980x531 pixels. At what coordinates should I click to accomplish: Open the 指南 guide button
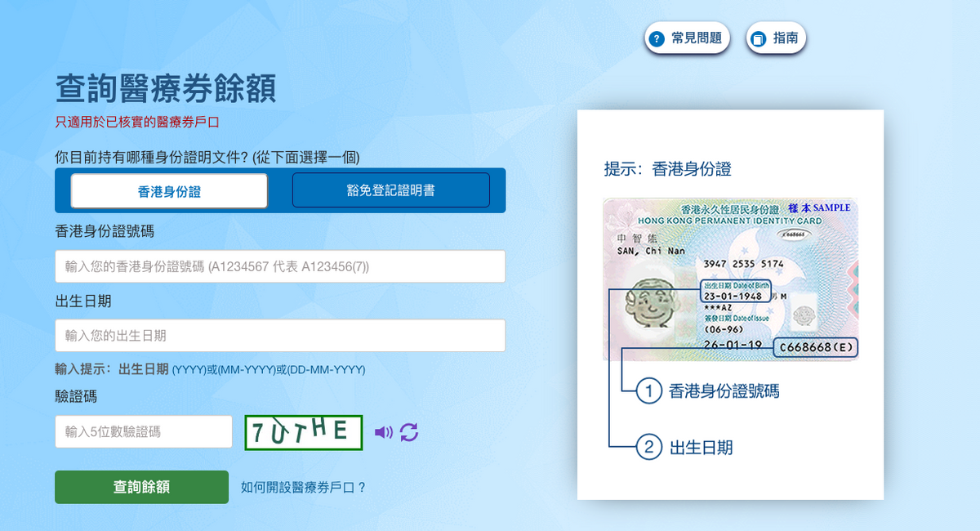click(777, 38)
